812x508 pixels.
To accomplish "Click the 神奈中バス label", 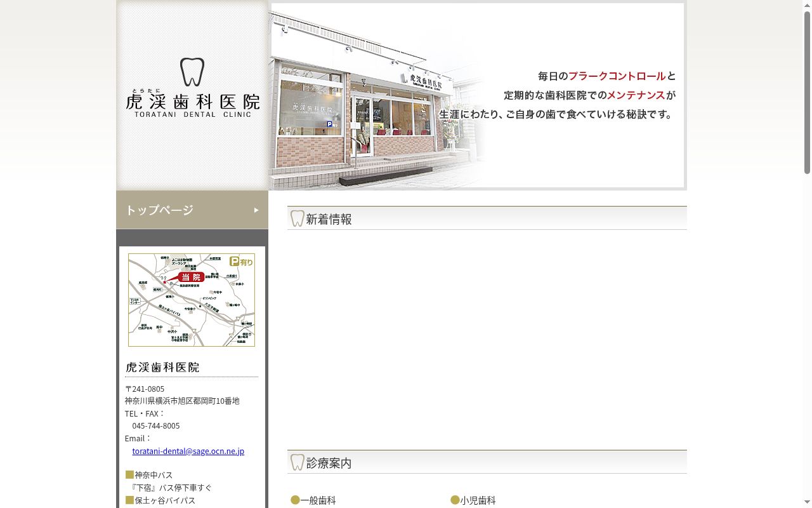I will pyautogui.click(x=154, y=475).
